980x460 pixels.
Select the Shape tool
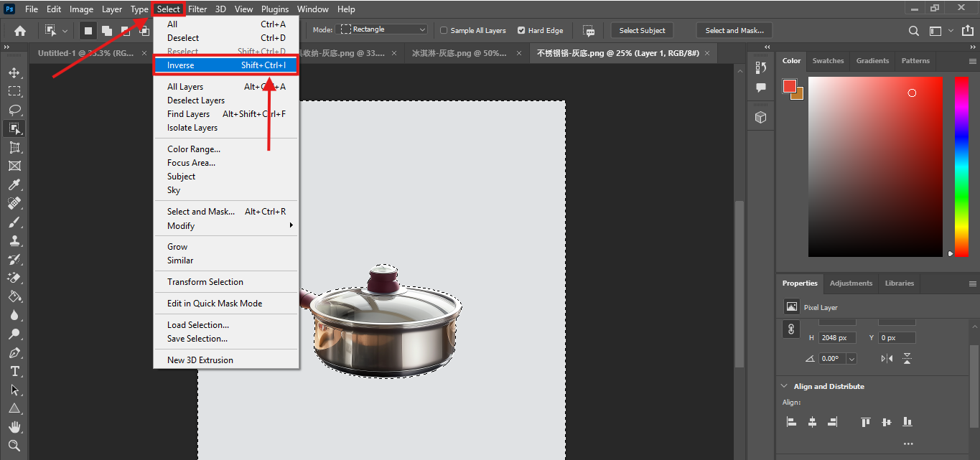tap(14, 408)
